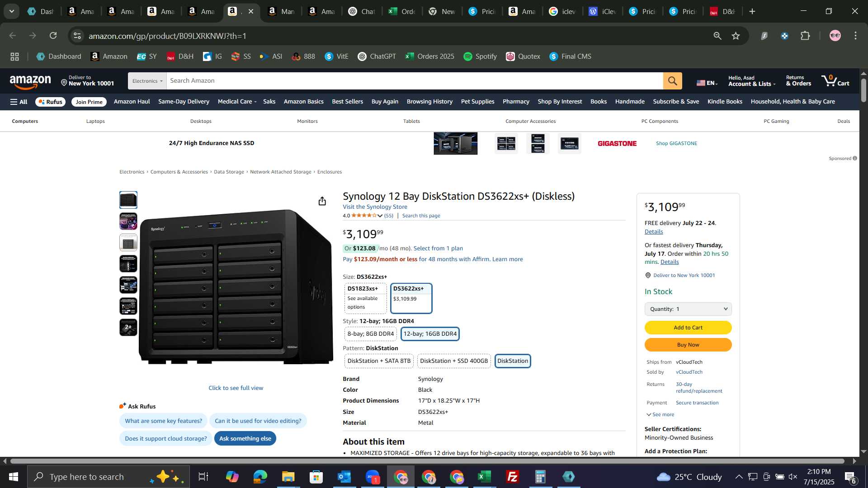The height and width of the screenshot is (488, 868).
Task: Expand star rating breakdown chevron
Action: pyautogui.click(x=380, y=216)
